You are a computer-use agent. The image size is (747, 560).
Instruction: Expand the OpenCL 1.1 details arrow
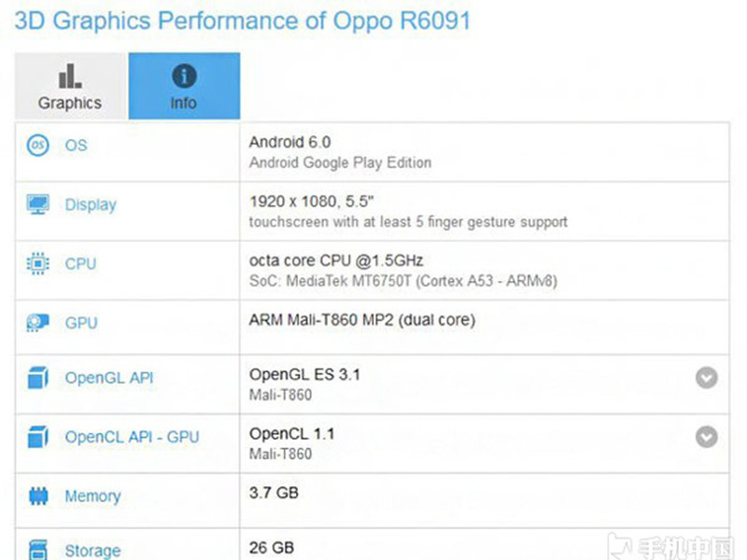point(707,437)
